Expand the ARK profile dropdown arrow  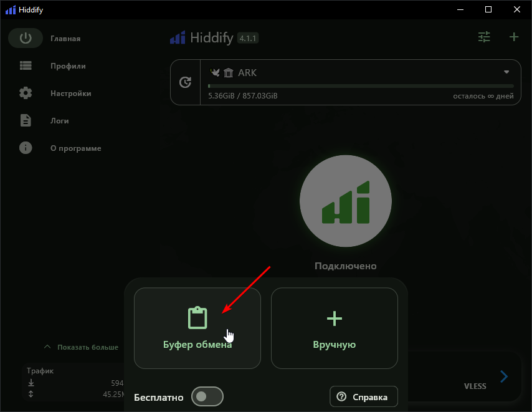tap(506, 72)
